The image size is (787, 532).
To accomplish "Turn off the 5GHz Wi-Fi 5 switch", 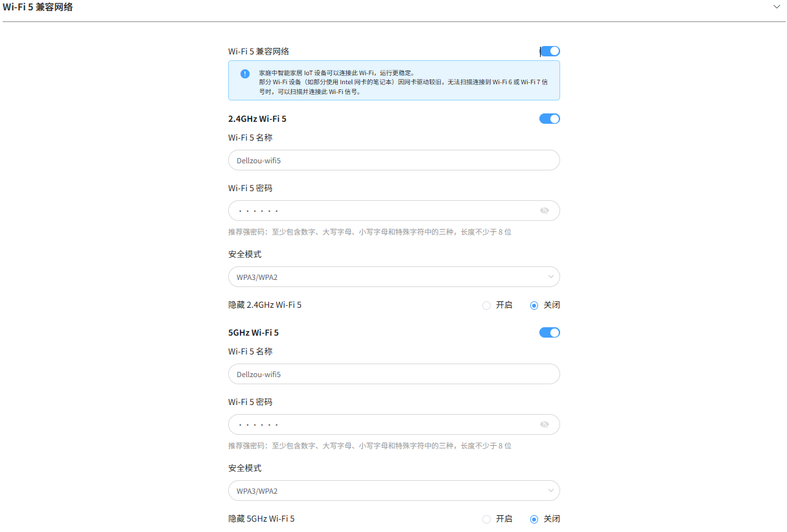I will [550, 332].
